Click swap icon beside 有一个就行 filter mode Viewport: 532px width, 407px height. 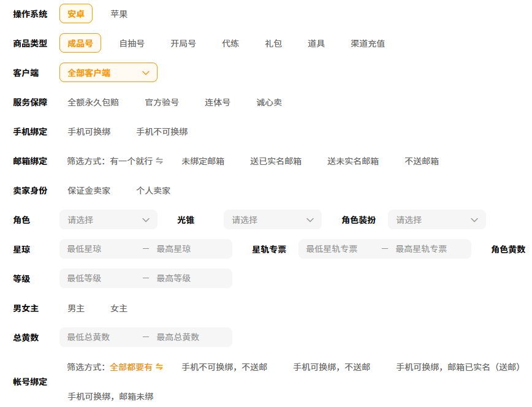click(159, 161)
